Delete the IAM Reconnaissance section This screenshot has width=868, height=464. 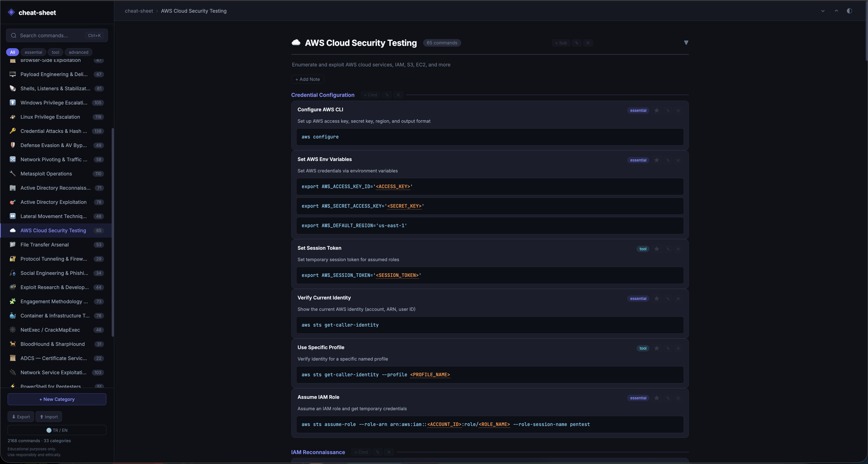pyautogui.click(x=389, y=452)
